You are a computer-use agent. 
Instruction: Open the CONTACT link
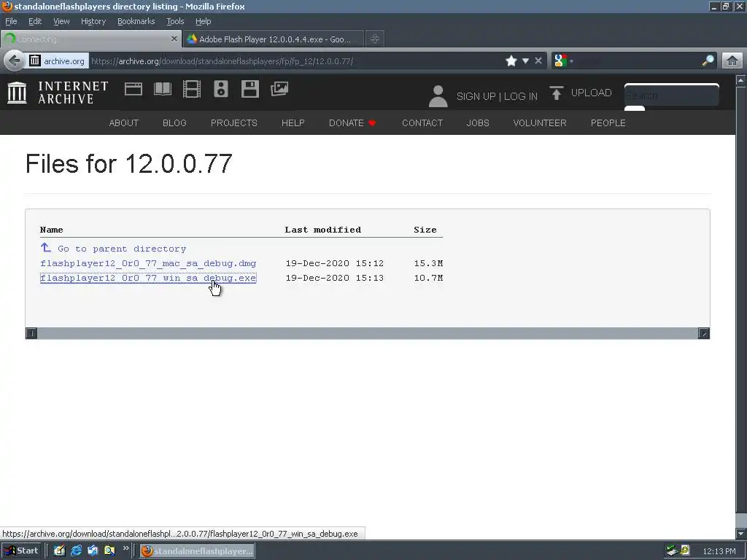422,122
